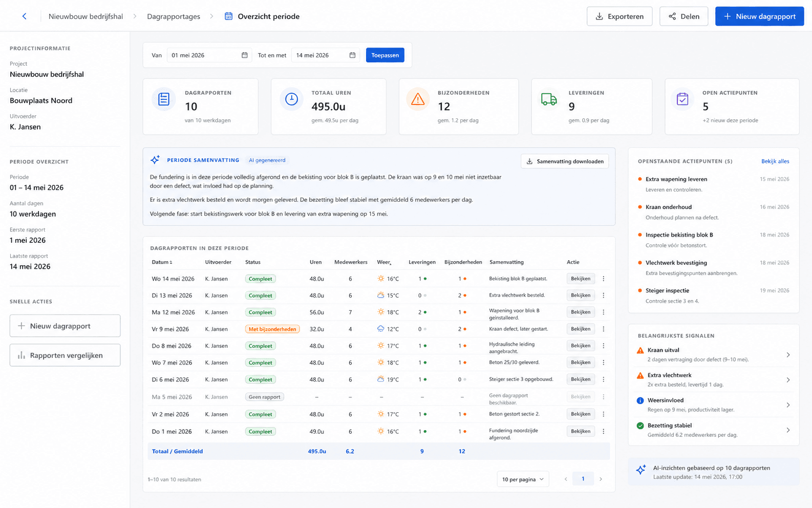Open three-dot menu for Wo 14 mei row
The image size is (812, 508).
[x=604, y=279]
